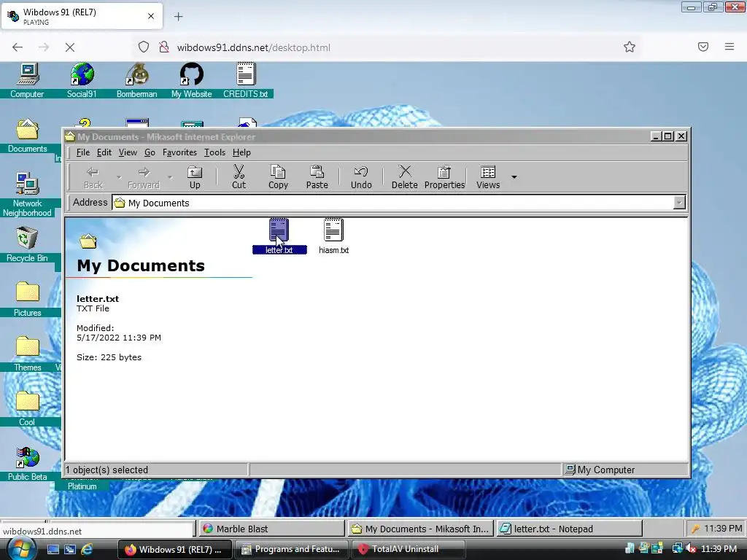Save page to Pocket

703,47
